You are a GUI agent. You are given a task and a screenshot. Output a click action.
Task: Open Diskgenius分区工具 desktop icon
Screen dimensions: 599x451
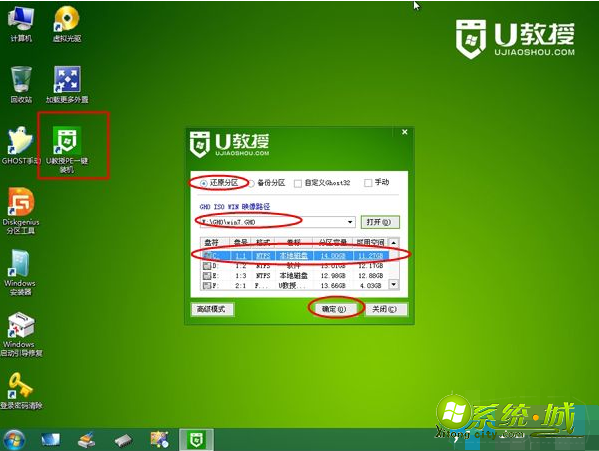pos(21,211)
